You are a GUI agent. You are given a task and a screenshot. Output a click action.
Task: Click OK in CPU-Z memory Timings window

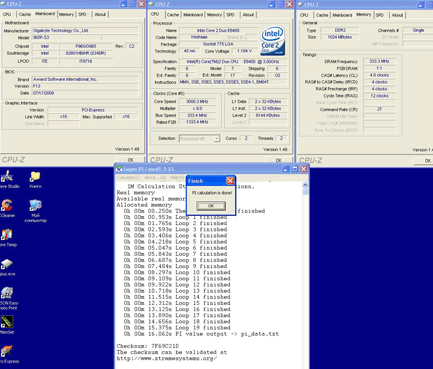(x=423, y=161)
